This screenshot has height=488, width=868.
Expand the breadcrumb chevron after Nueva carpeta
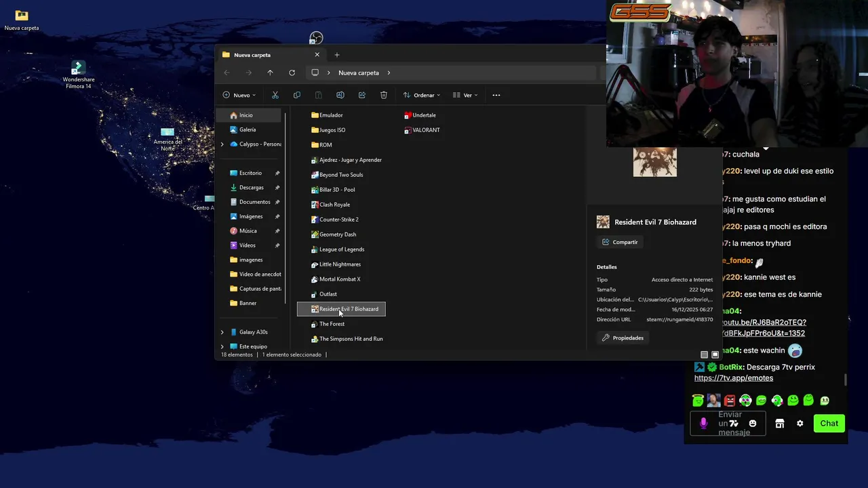click(389, 73)
